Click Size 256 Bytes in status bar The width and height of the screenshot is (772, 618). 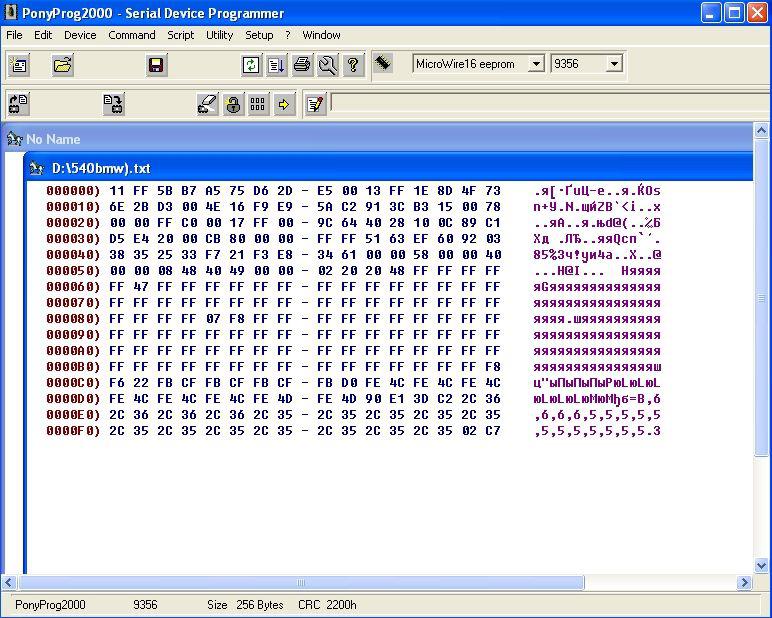[245, 605]
